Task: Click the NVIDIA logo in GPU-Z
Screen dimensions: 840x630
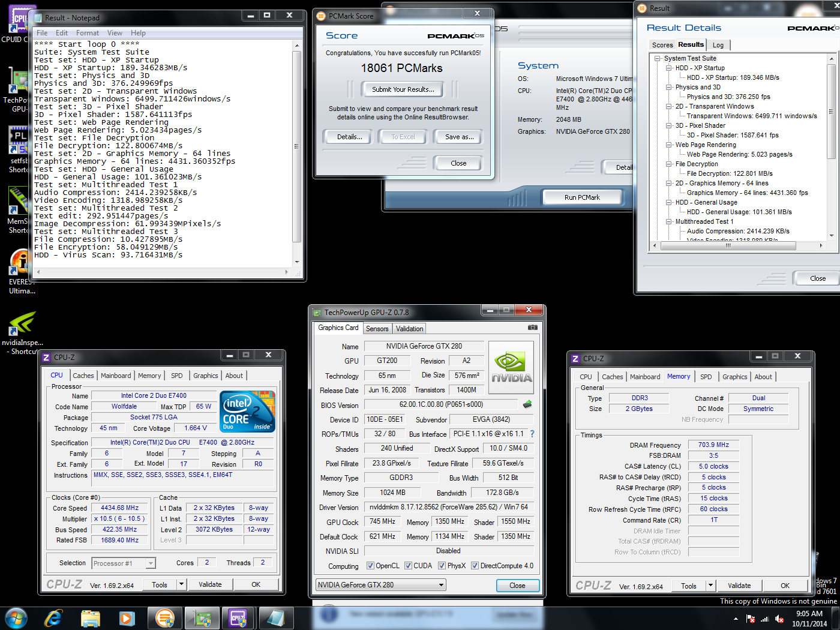Action: click(x=511, y=367)
